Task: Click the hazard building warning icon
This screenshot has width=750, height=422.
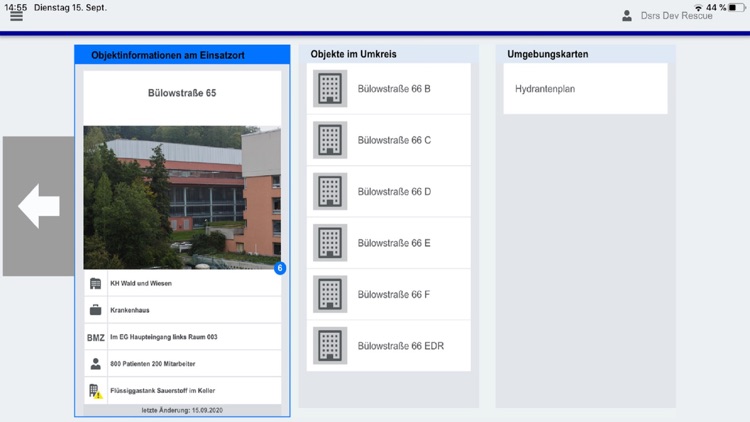Action: 96,391
